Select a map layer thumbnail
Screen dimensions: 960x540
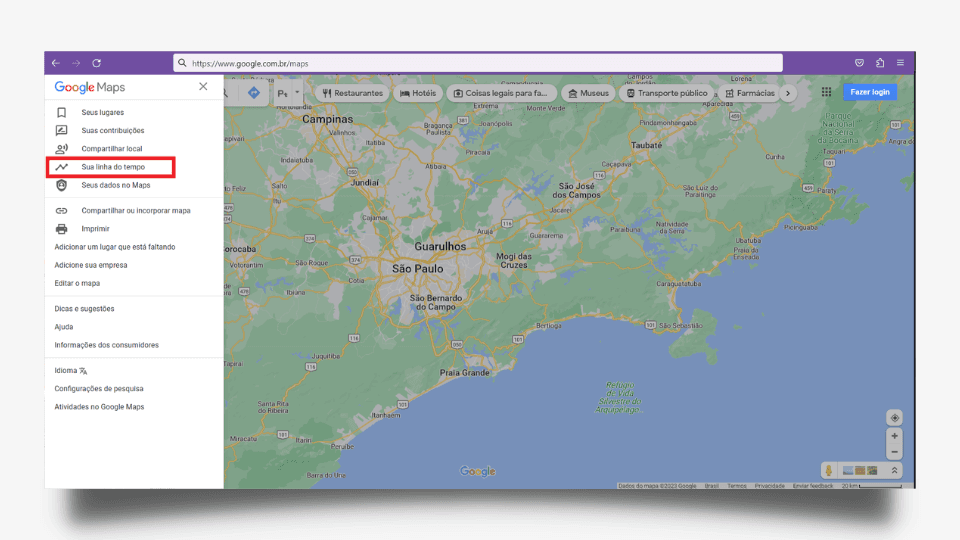coord(860,470)
